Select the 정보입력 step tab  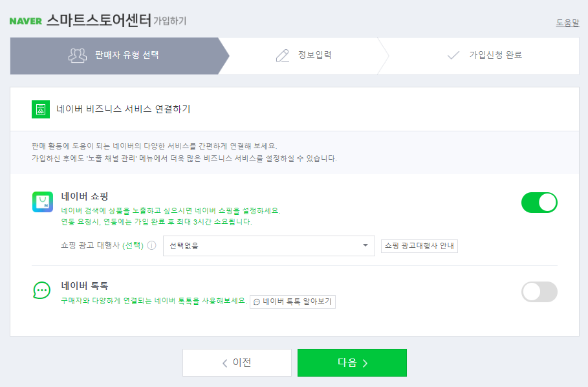tap(304, 56)
